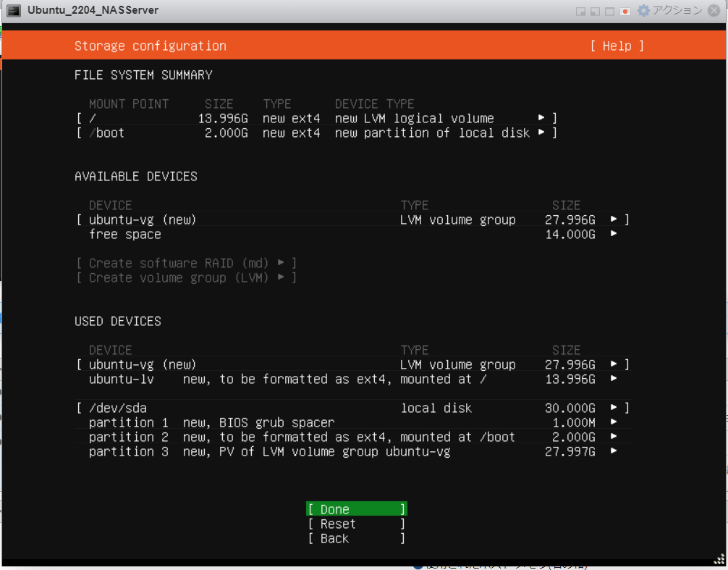Click the second small window-size icon in title bar
The height and width of the screenshot is (570, 728).
[595, 11]
